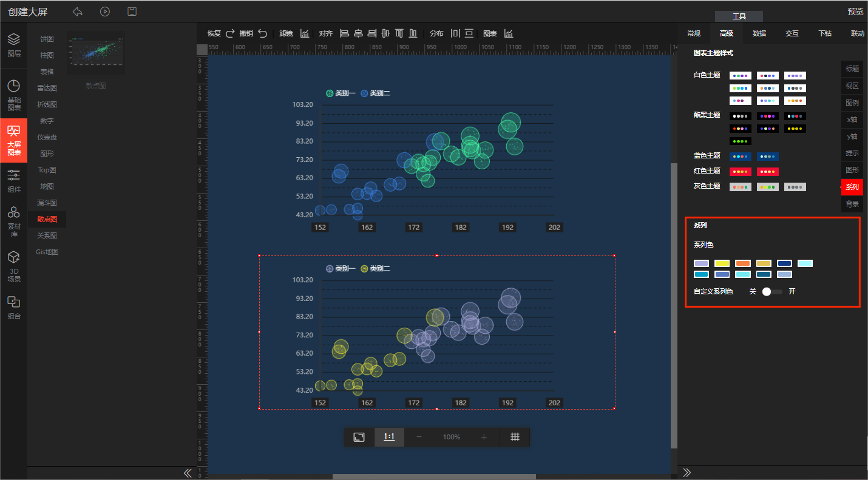Apply the first 白色主题 theme swatch
This screenshot has width=868, height=480.
tap(741, 76)
